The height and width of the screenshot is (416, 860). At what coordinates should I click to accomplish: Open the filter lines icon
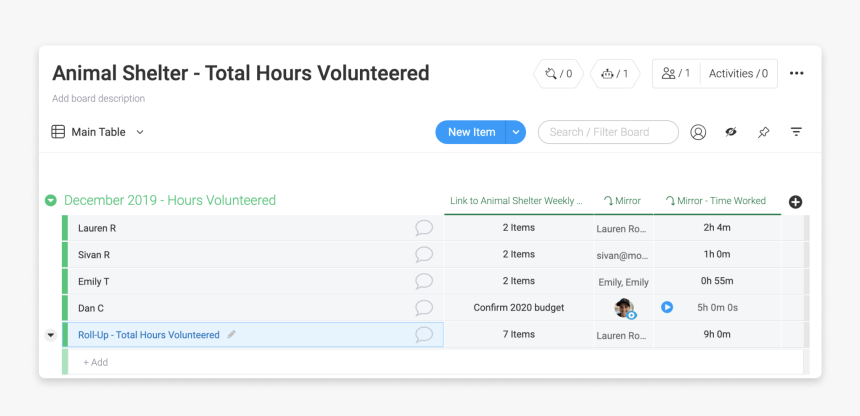point(796,132)
